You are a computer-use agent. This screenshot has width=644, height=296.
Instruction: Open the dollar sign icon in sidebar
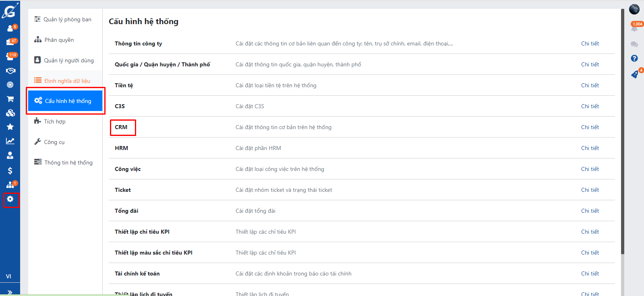tap(10, 171)
